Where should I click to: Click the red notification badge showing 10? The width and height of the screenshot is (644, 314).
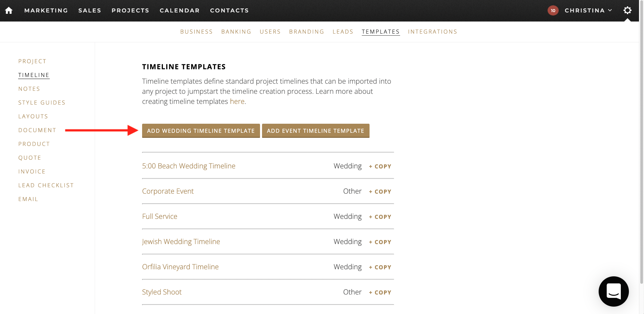(553, 10)
